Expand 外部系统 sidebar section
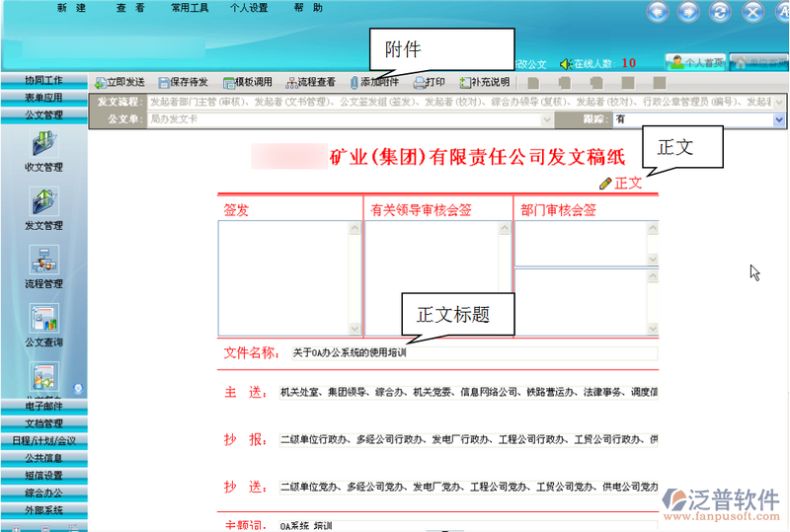The width and height of the screenshot is (790, 532). (x=43, y=510)
